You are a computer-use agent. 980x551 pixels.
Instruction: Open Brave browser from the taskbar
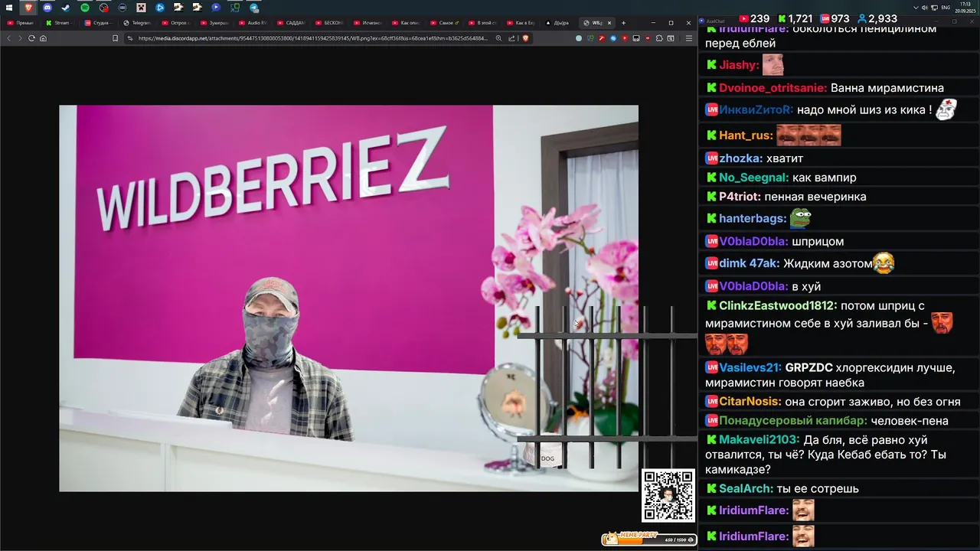(28, 8)
